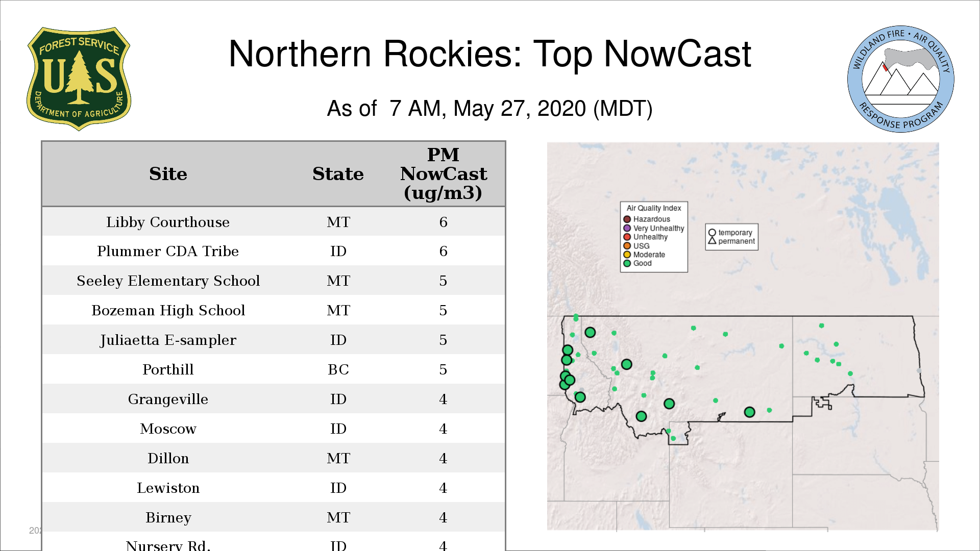
Task: Click the Northern Rockies: Top NowCast title
Action: 489,54
